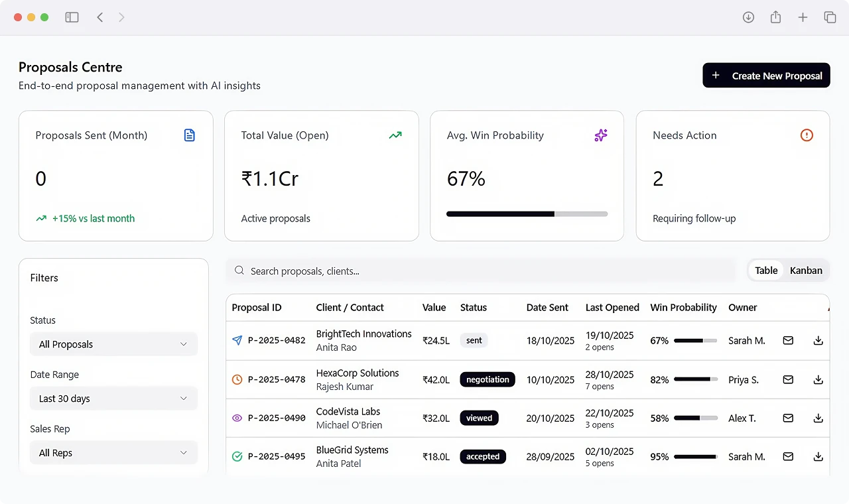Open the Status All Proposals dropdown
Viewport: 849px width, 504px height.
[x=114, y=344]
